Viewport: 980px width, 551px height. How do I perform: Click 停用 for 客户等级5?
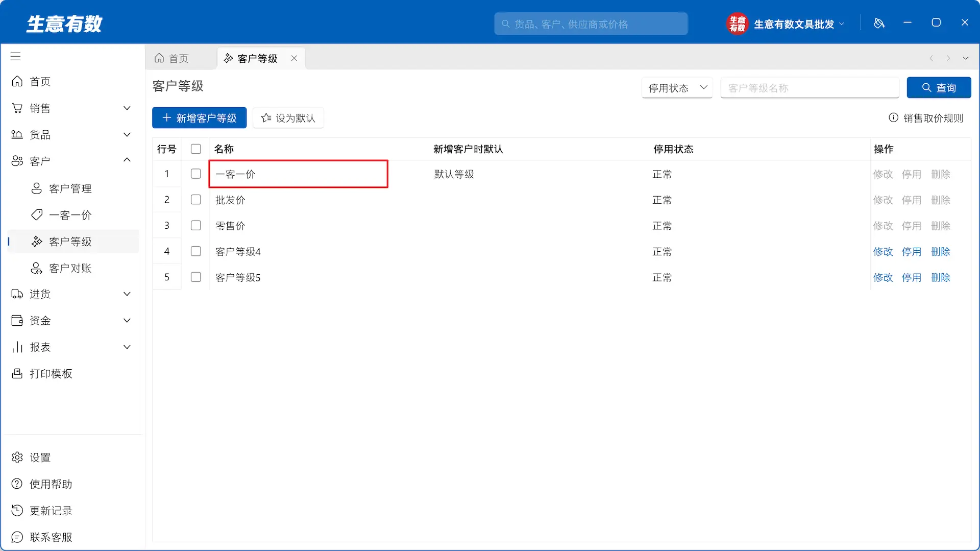[912, 277]
